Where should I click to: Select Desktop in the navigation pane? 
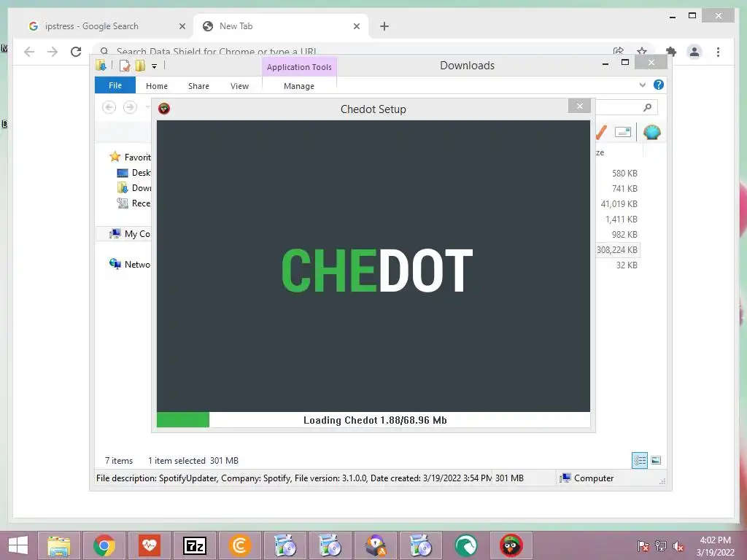click(134, 172)
